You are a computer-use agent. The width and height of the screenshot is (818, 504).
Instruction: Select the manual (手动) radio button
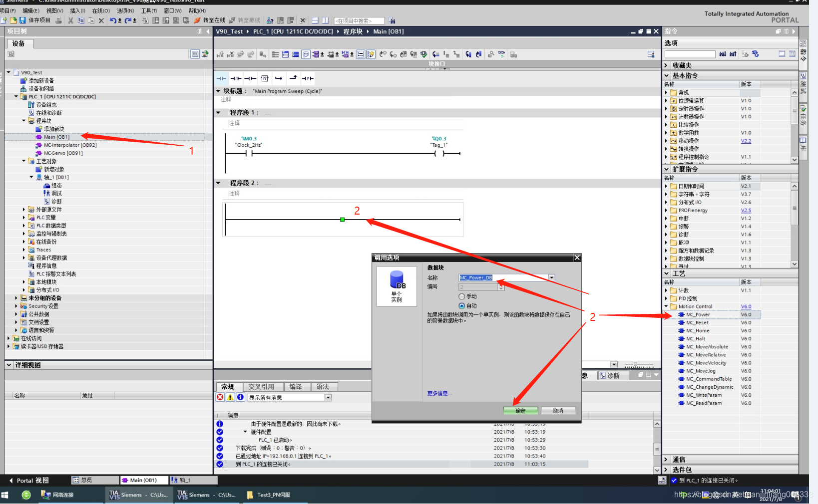(x=461, y=296)
